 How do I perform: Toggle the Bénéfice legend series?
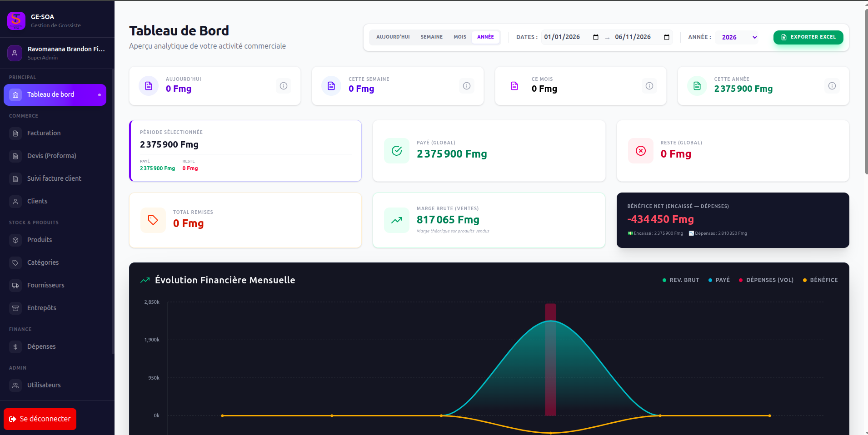[x=820, y=280]
